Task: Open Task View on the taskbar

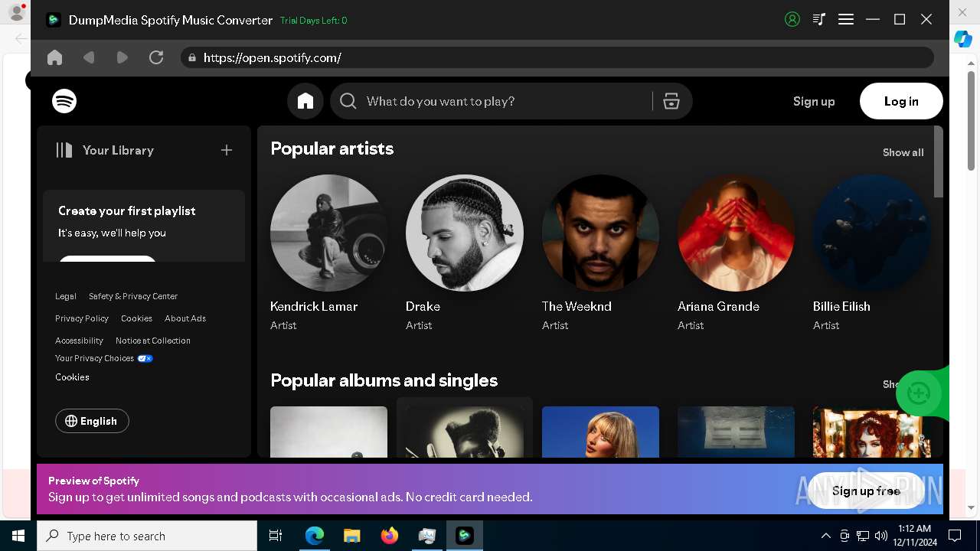Action: point(276,536)
